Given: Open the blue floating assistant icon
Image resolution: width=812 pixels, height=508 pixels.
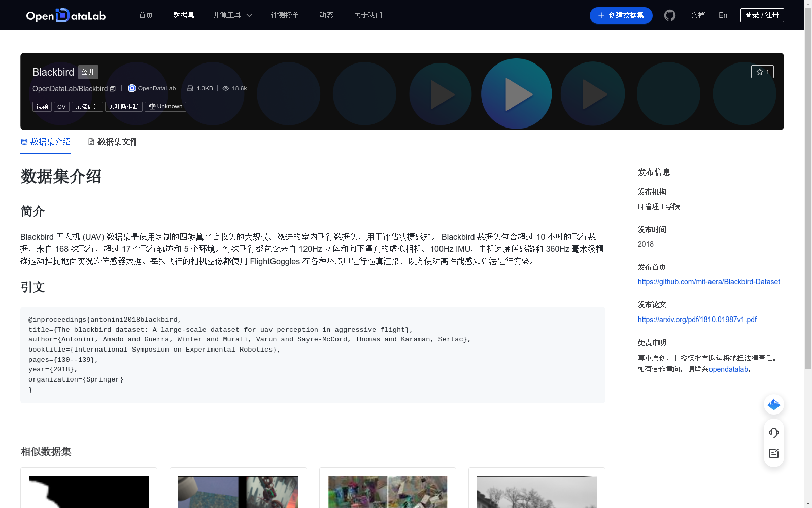Looking at the screenshot, I should coord(774,404).
